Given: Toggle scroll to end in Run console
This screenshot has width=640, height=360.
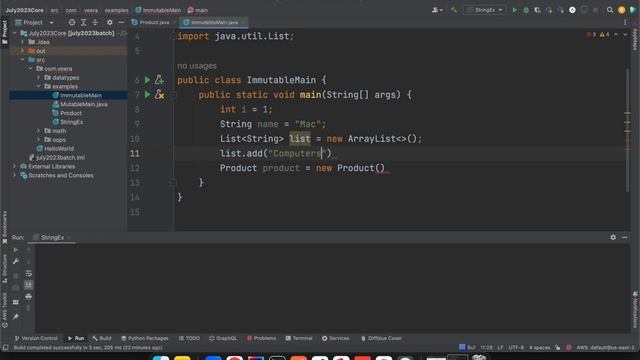Looking at the screenshot, I should pyautogui.click(x=29, y=284).
